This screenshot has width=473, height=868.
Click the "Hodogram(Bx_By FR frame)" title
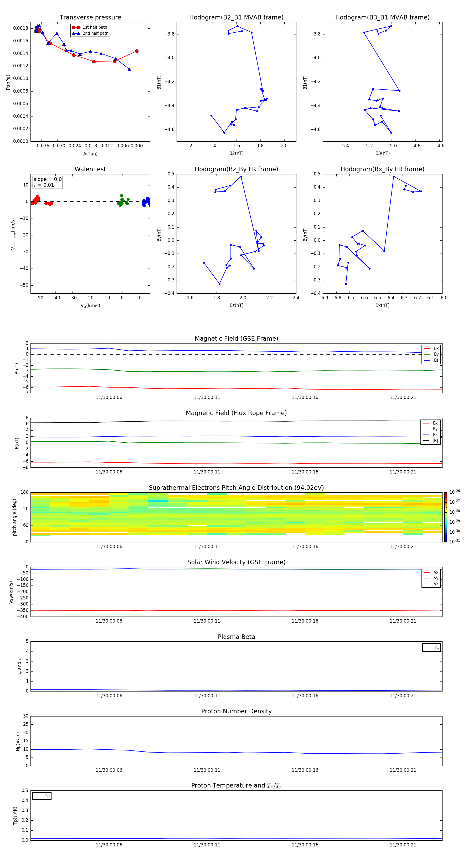(x=382, y=169)
